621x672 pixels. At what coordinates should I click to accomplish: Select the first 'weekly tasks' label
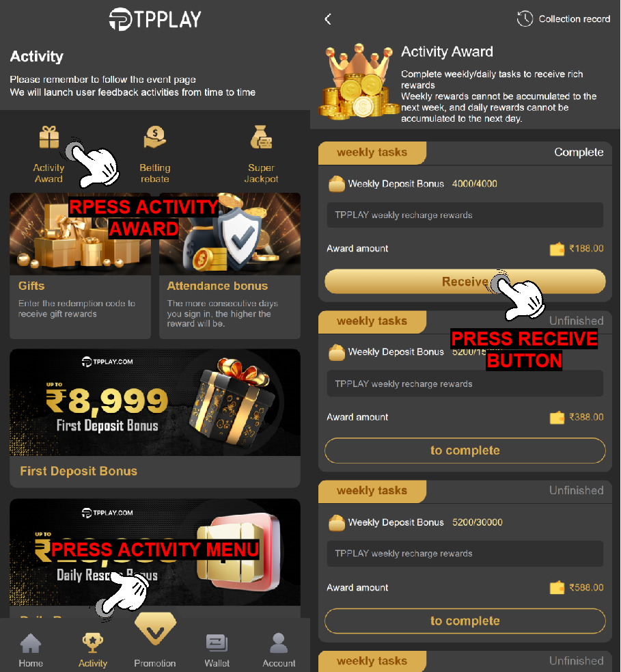tap(372, 152)
